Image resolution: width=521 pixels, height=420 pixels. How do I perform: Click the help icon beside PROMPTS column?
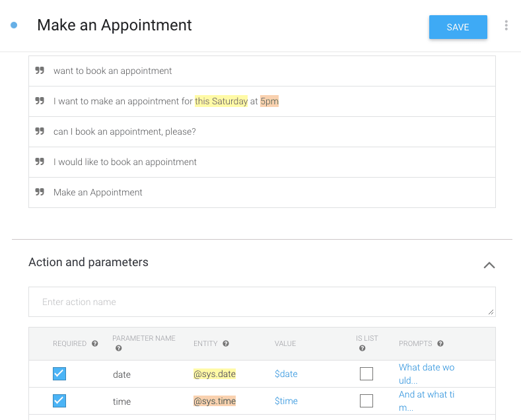(x=440, y=343)
